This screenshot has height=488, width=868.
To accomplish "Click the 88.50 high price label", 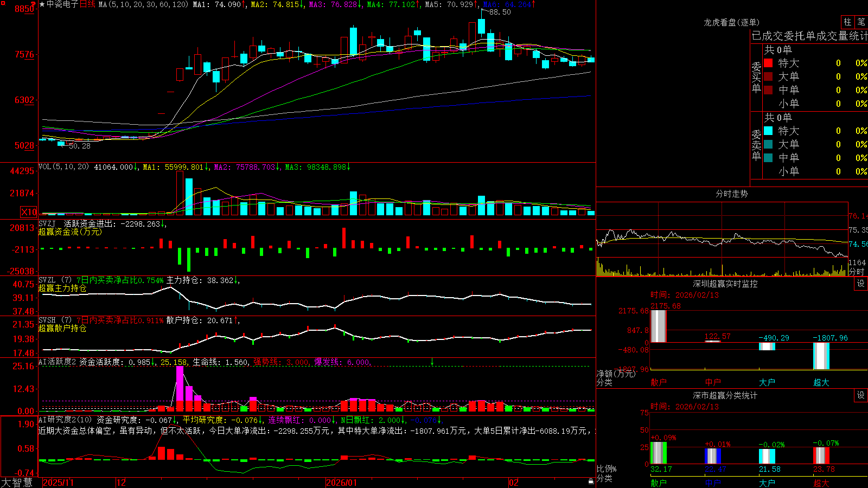I will [x=500, y=12].
